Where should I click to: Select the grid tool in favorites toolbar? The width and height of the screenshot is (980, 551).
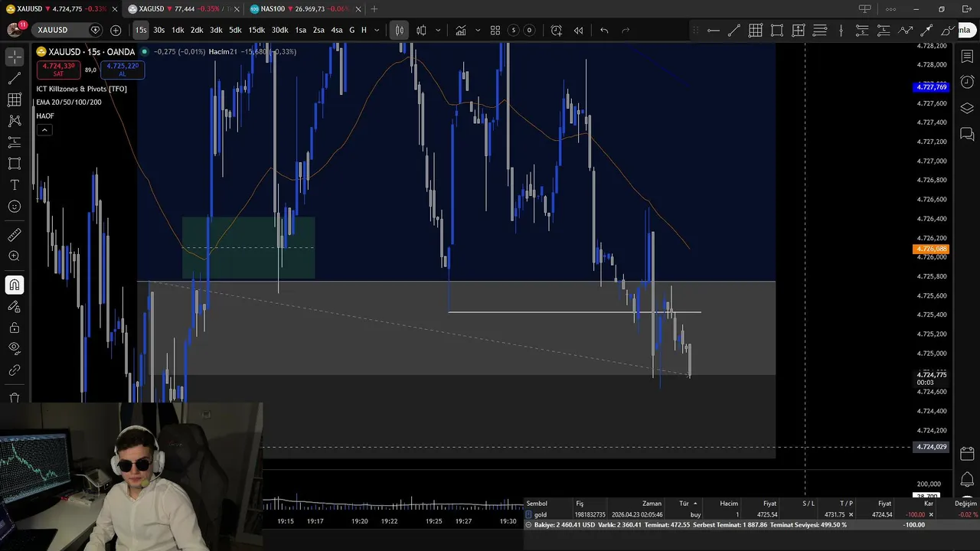click(756, 30)
